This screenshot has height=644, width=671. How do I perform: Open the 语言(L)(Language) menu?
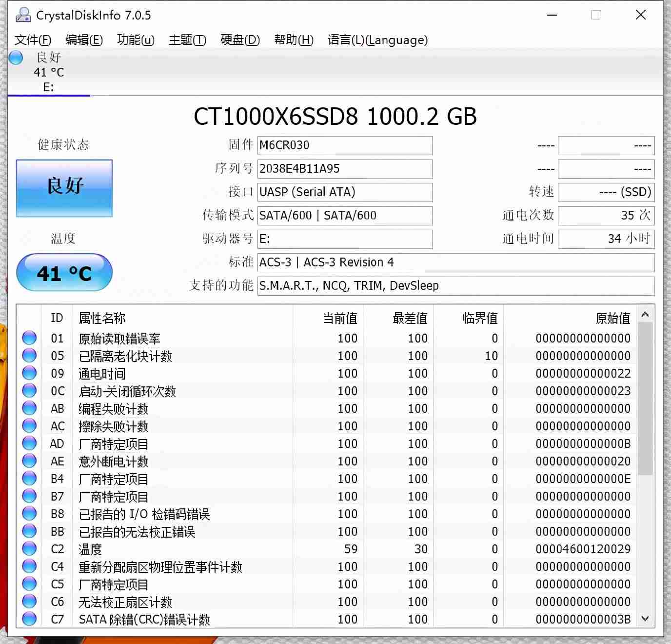(377, 40)
